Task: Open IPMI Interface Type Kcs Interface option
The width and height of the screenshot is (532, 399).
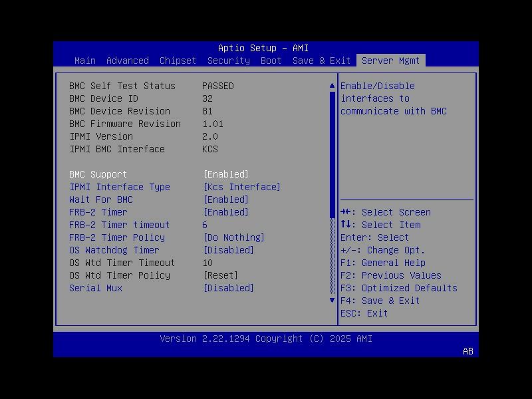Action: point(241,187)
